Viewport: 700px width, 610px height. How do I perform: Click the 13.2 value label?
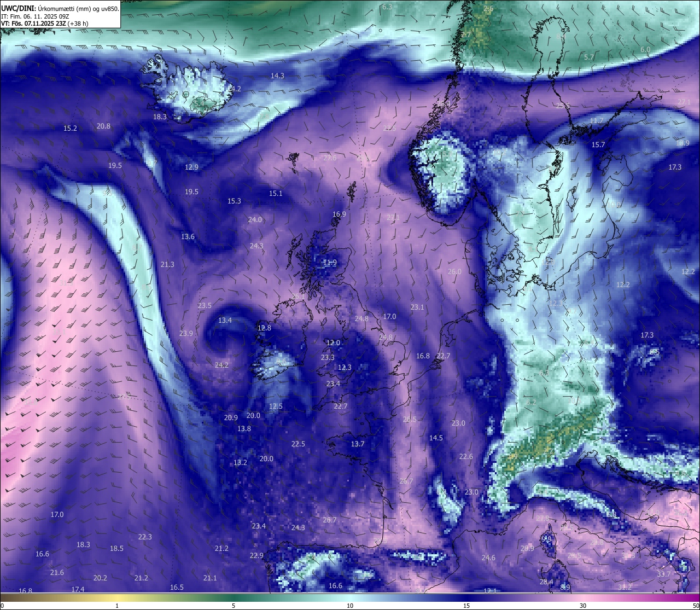240,462
